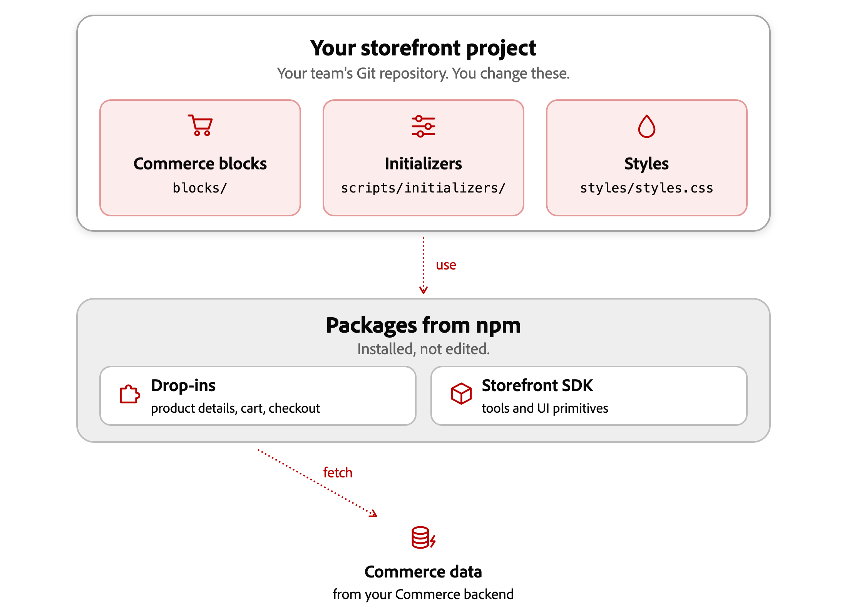The width and height of the screenshot is (847, 616).
Task: Click the 'fetch' arrow label
Action: (338, 472)
